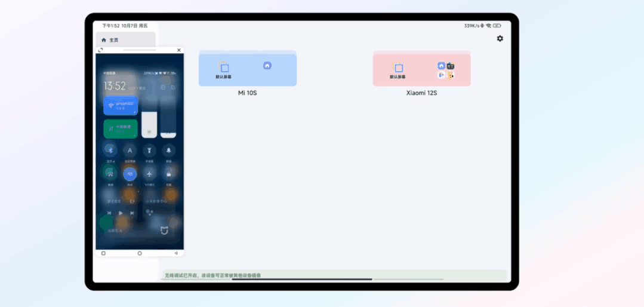Launch dark TV app icon on Xiaomi 12S card
Image resolution: width=644 pixels, height=307 pixels.
click(451, 66)
